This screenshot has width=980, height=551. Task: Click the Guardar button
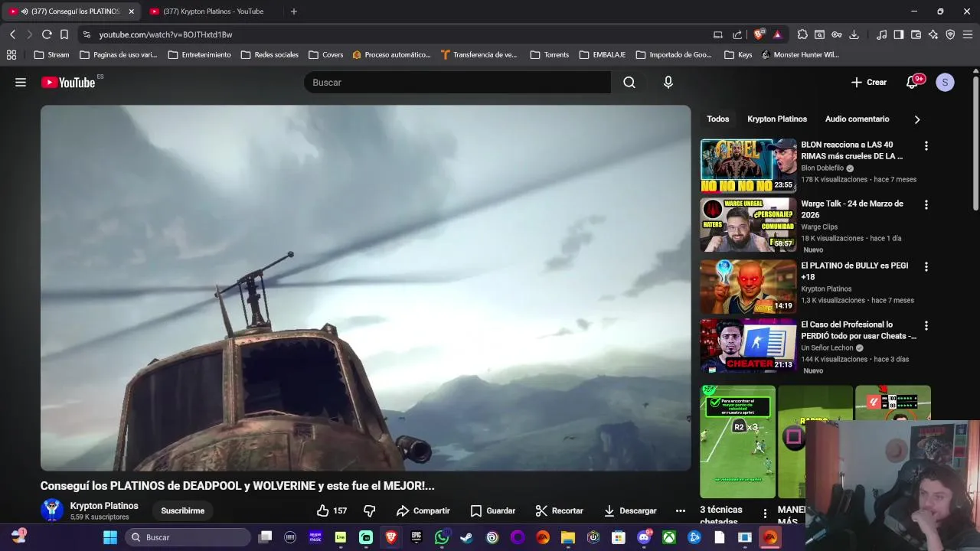click(492, 510)
